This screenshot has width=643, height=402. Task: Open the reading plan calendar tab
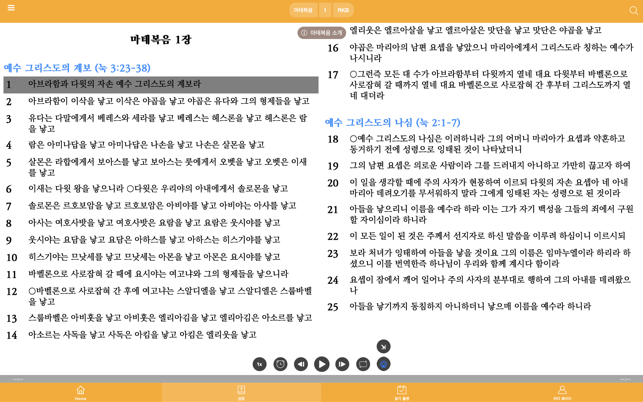pyautogui.click(x=402, y=392)
